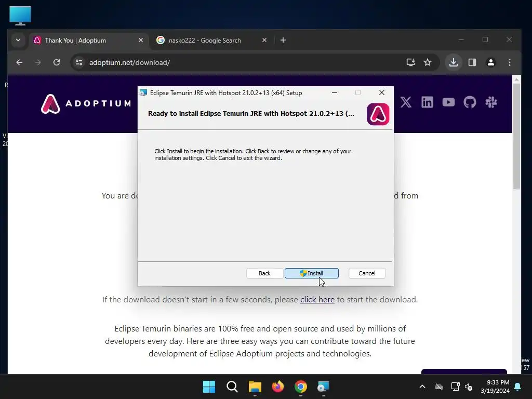Open Adoptium's Slack workspace icon

click(491, 102)
